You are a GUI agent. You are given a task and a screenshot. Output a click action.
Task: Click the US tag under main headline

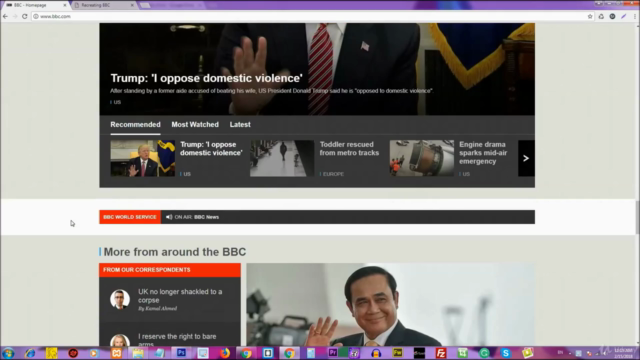click(117, 102)
